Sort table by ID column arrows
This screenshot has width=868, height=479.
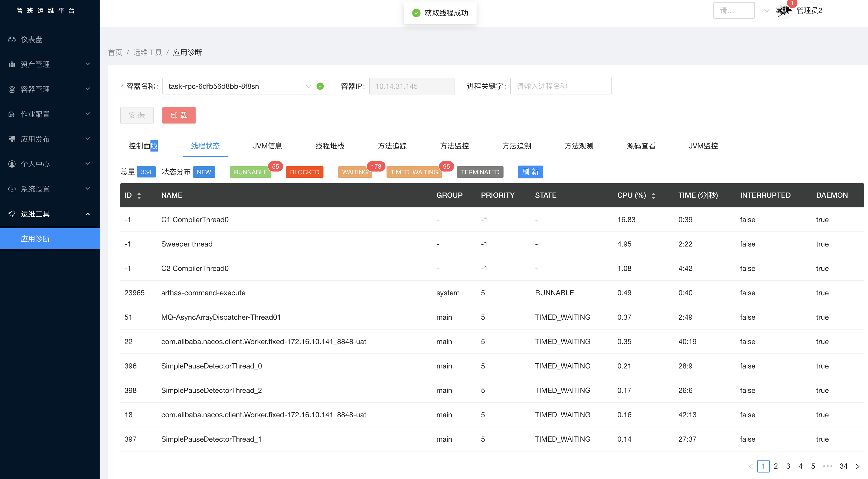click(139, 195)
